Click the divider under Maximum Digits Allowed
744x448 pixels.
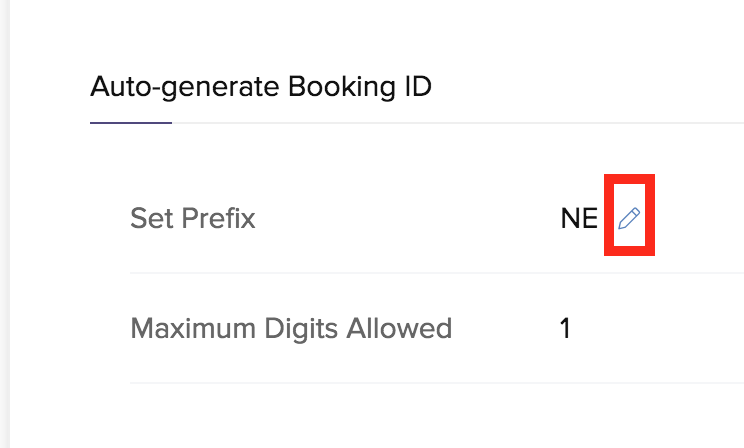437,383
